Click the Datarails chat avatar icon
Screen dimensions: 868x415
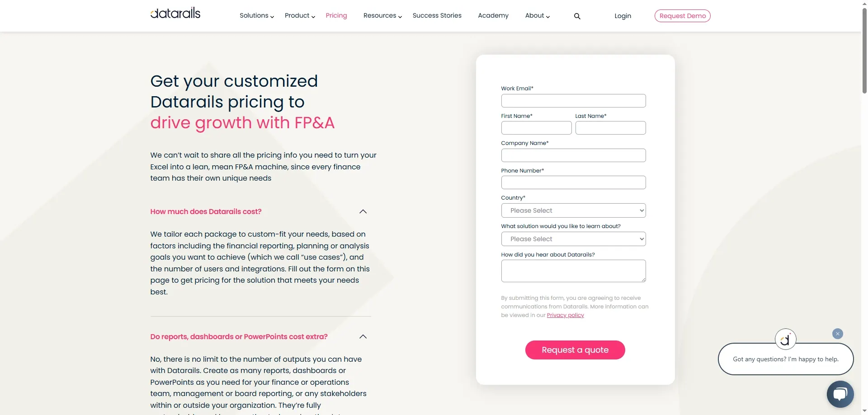pyautogui.click(x=785, y=339)
